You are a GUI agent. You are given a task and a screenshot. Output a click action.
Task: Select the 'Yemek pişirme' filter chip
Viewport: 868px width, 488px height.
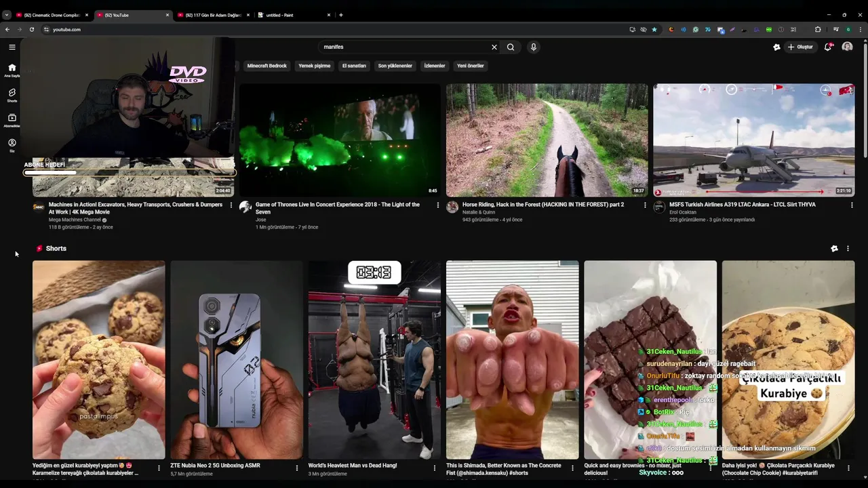[315, 66]
